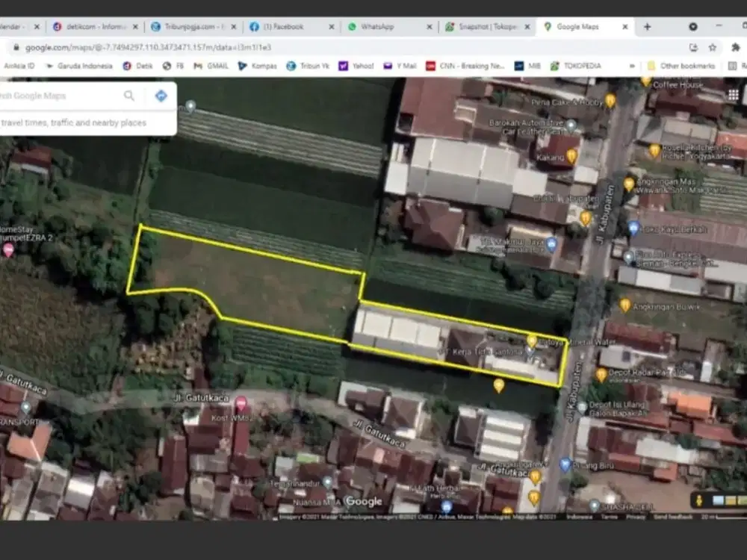Close the Snapshot Tokopedia tab

pyautogui.click(x=527, y=27)
